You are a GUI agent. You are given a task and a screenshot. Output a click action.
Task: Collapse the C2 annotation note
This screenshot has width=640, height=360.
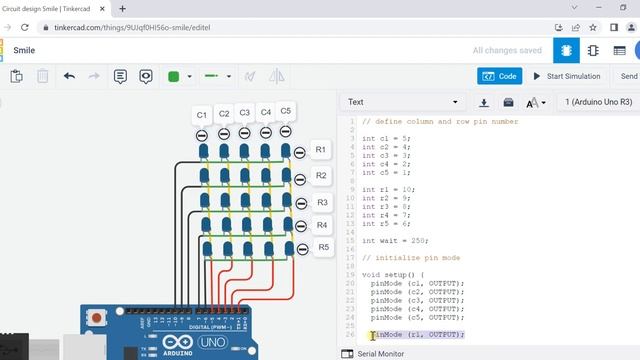click(224, 134)
